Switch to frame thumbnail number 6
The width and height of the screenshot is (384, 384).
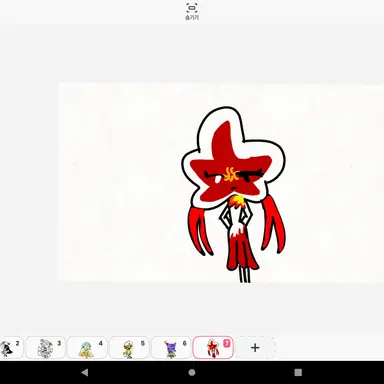point(171,347)
